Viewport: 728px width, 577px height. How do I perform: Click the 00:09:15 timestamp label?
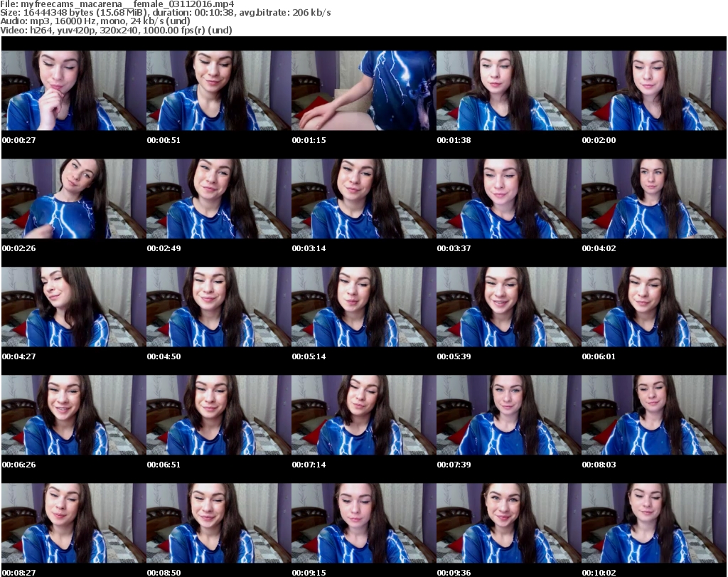[309, 573]
